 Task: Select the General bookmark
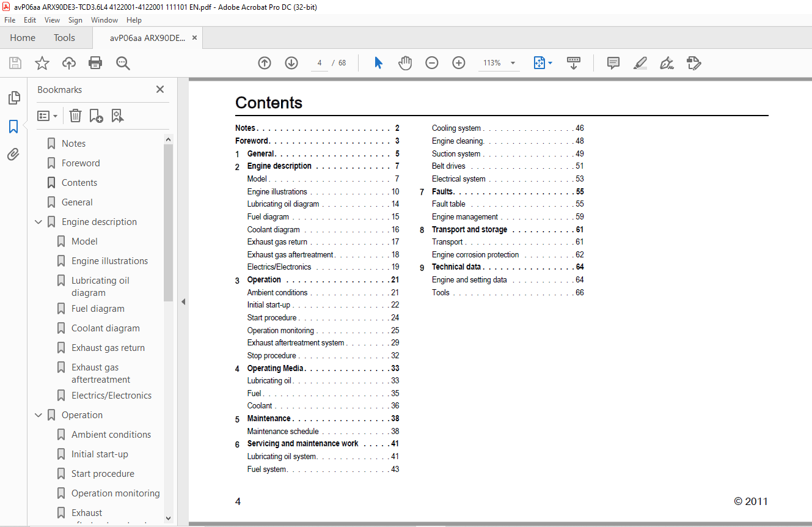pos(77,202)
